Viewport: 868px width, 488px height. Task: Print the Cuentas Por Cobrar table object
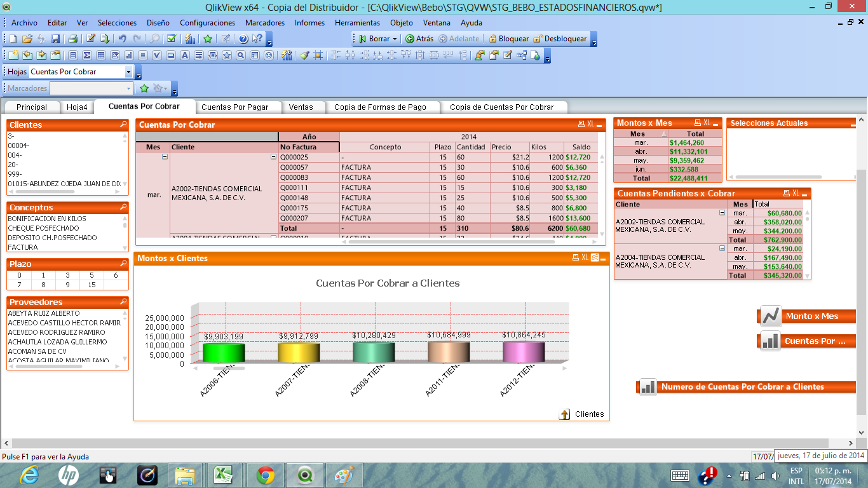point(581,125)
